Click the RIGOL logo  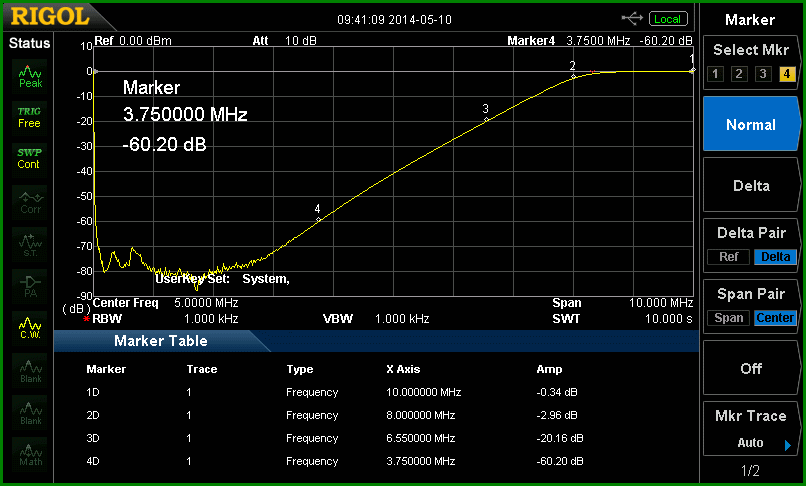coord(50,17)
